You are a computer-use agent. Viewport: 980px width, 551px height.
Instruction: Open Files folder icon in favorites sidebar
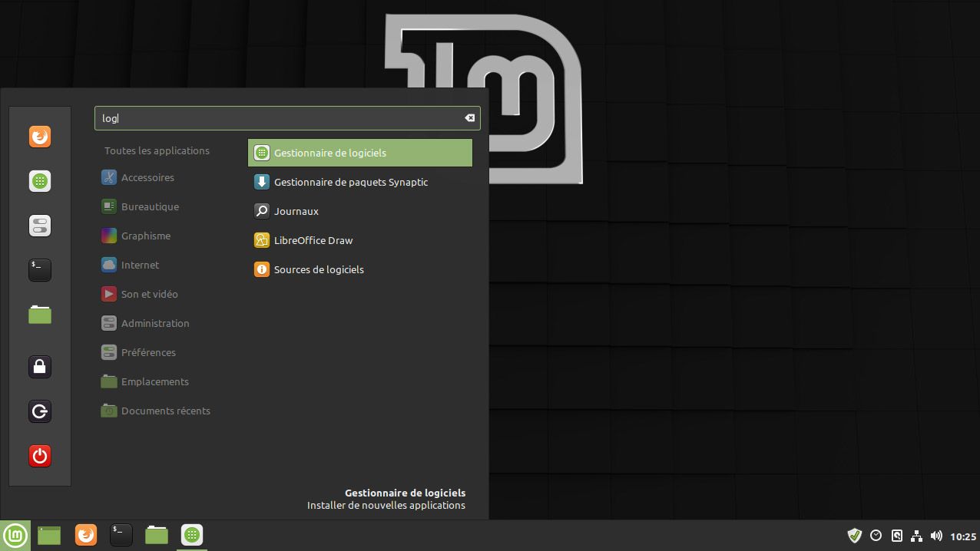click(x=40, y=314)
